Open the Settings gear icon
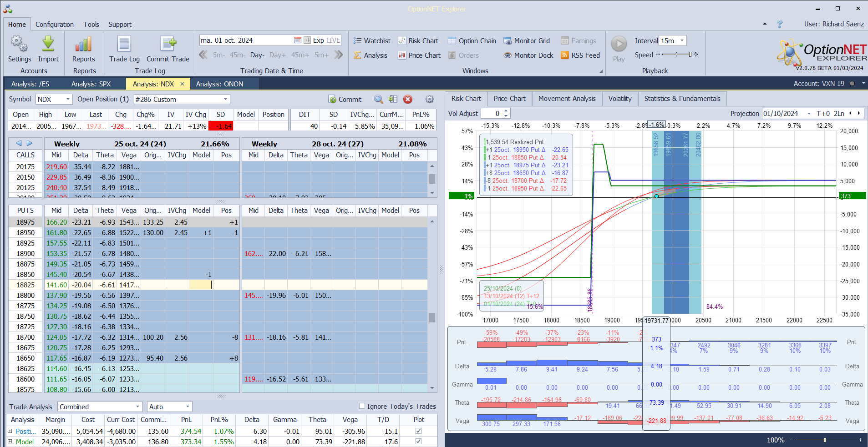Viewport: 868px width, 447px height. (x=19, y=44)
